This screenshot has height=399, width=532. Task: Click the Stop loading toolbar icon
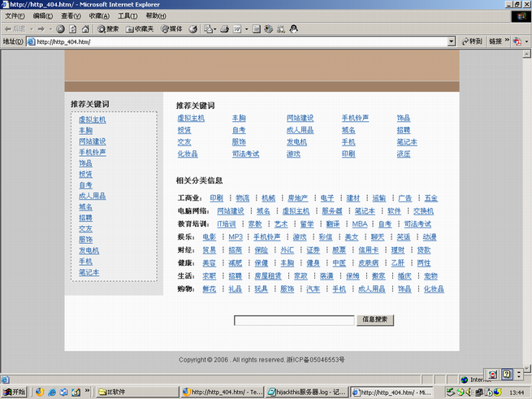tap(60, 28)
